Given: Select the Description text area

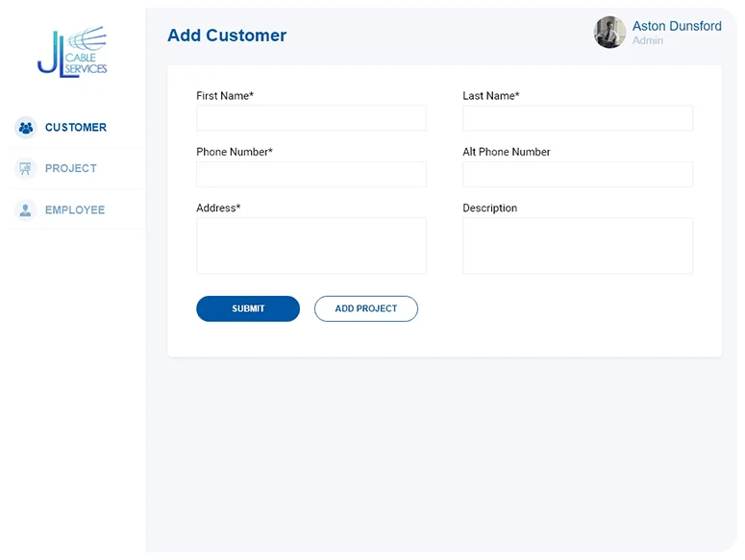Looking at the screenshot, I should tap(578, 245).
